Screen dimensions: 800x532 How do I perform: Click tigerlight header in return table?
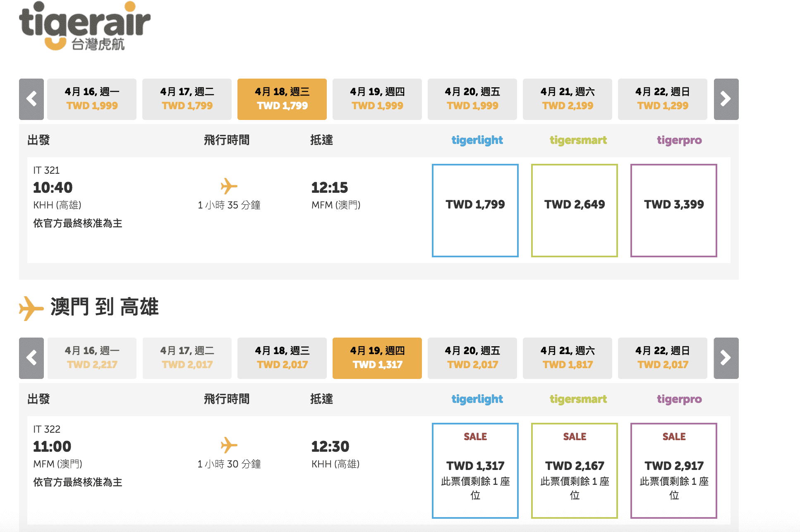tap(477, 400)
